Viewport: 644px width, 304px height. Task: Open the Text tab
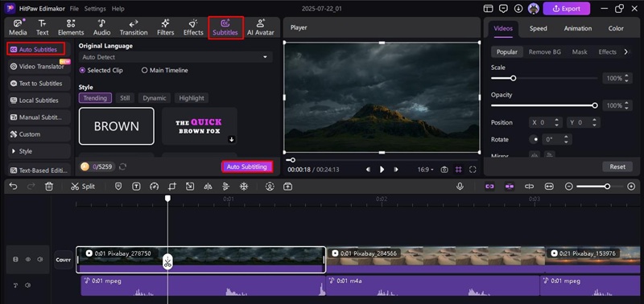(43, 28)
